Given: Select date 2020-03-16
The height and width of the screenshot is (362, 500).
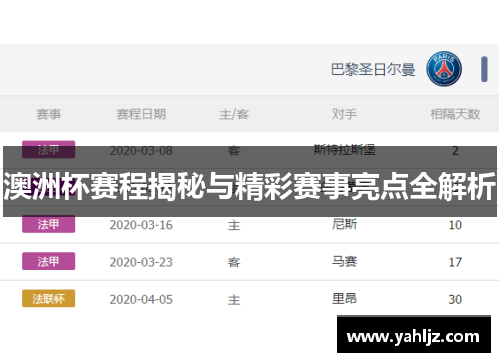Looking at the screenshot, I should [141, 225].
